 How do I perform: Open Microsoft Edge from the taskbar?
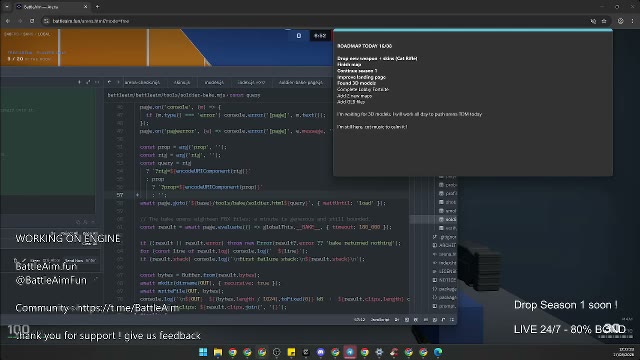click(438, 352)
